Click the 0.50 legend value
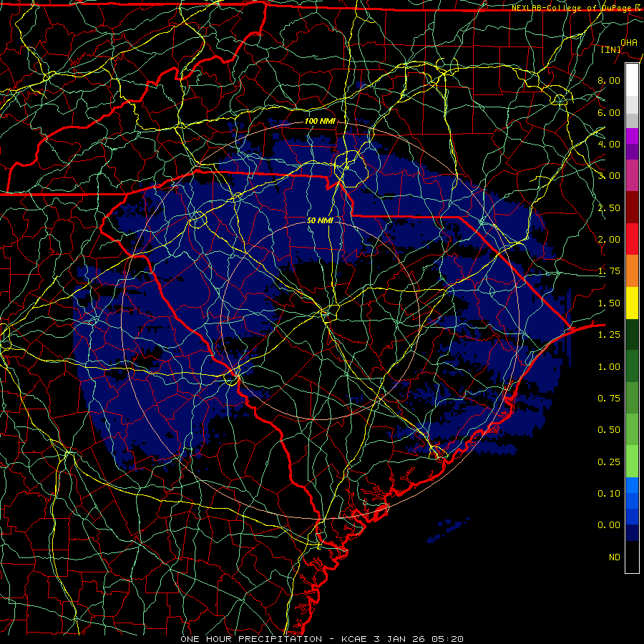 pyautogui.click(x=609, y=430)
